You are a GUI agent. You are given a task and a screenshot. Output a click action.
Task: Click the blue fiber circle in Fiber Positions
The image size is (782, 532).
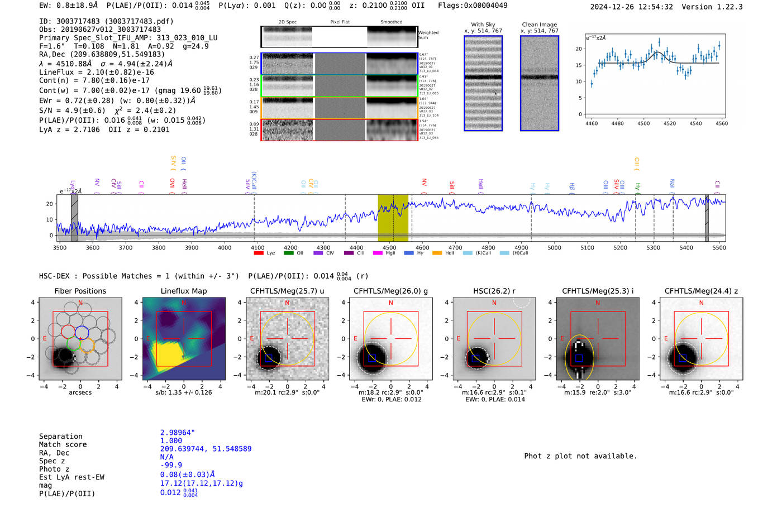tap(82, 333)
